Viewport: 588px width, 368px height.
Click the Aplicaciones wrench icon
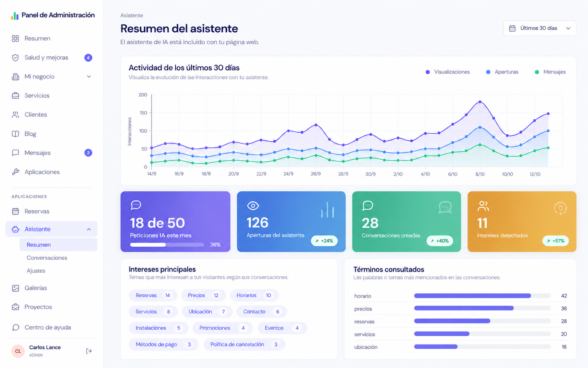coord(15,172)
